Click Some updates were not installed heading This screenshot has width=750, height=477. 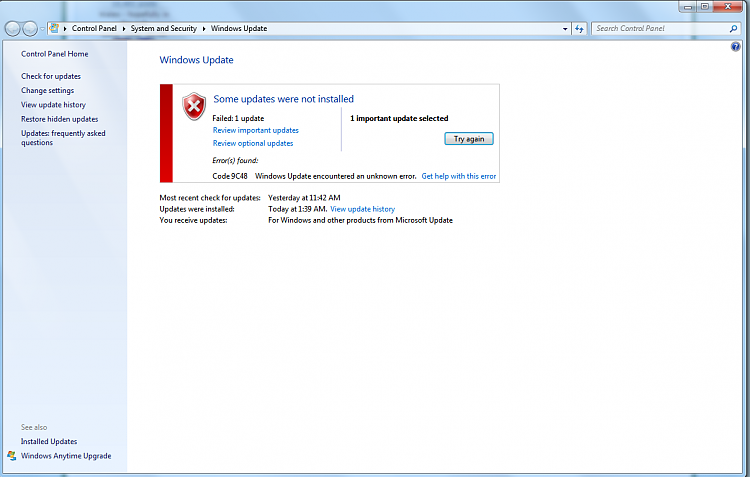pos(284,99)
